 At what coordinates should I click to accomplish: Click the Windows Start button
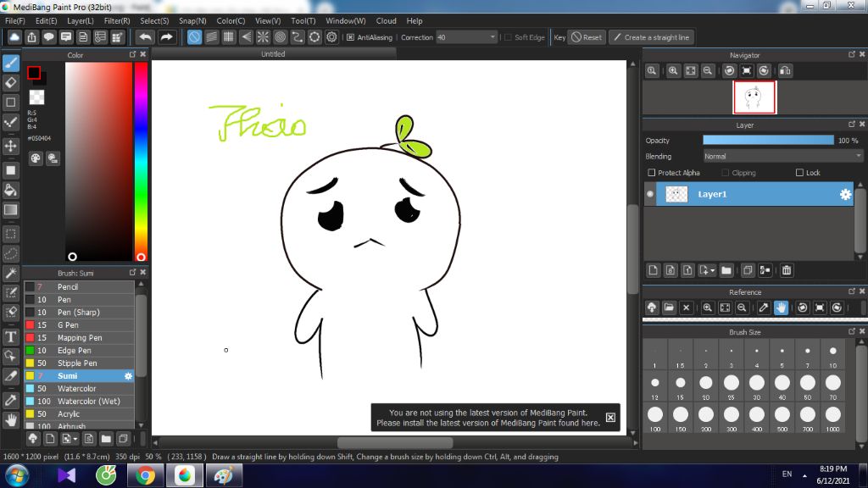pyautogui.click(x=17, y=476)
